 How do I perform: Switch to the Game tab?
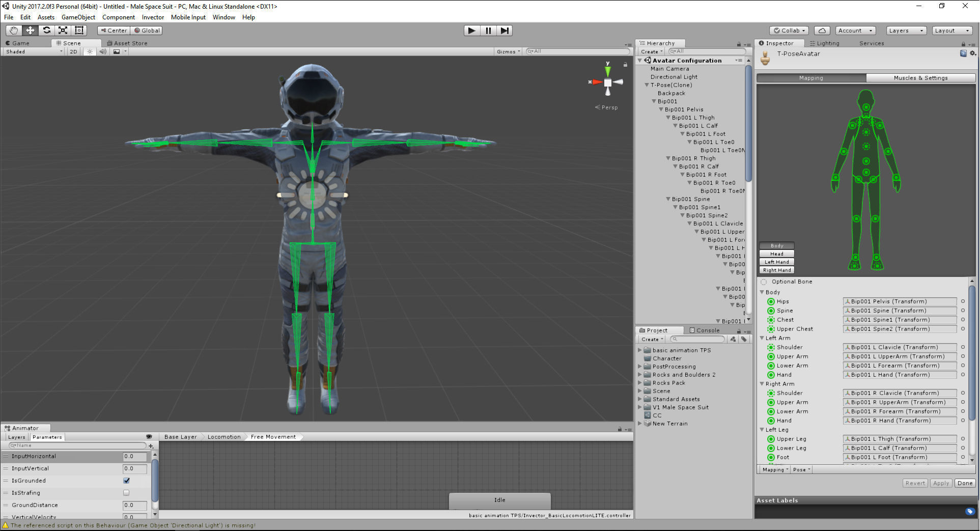(17, 43)
